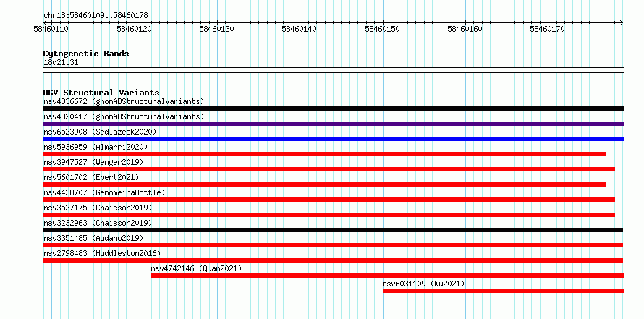Click the ruler's right arrowhead
644x319 pixels.
click(x=622, y=22)
